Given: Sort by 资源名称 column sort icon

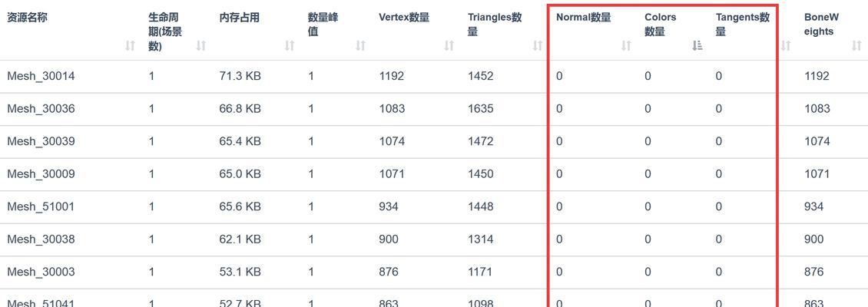Looking at the screenshot, I should click(130, 46).
